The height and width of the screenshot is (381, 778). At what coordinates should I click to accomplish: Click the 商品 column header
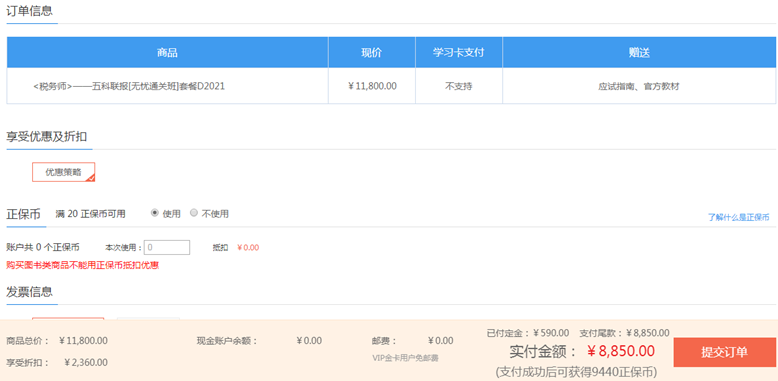click(x=167, y=53)
